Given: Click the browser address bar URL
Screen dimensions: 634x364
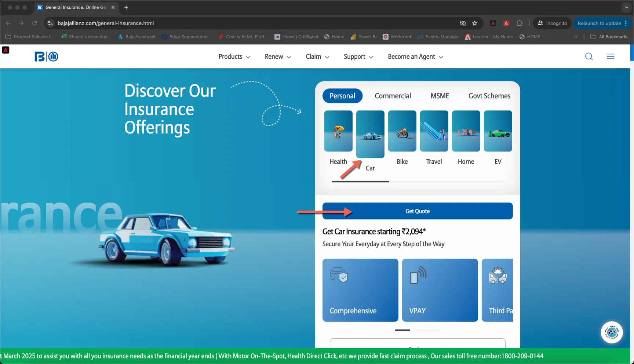Looking at the screenshot, I should 106,23.
